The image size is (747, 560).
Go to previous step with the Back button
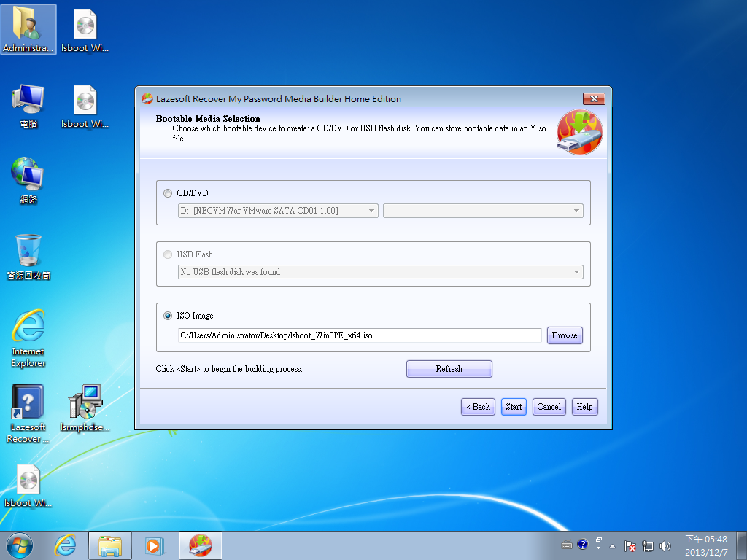(x=479, y=407)
